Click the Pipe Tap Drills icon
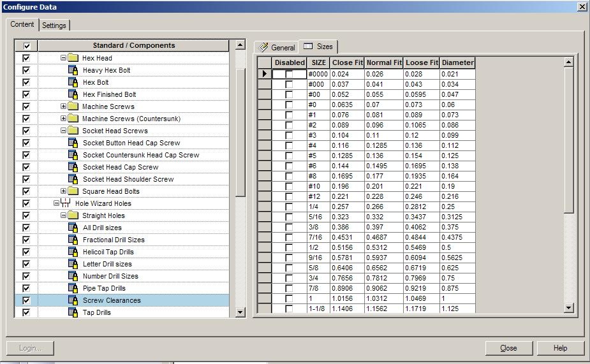Screen dimensions: 590x364 73,288
